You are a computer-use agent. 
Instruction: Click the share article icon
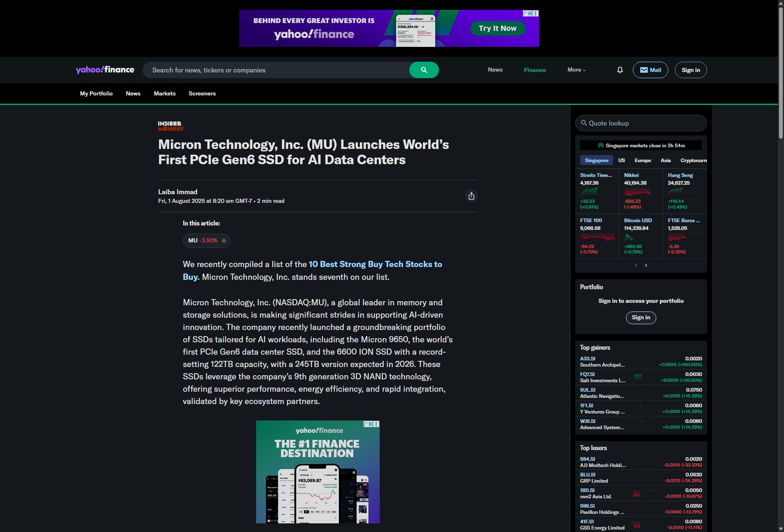(471, 196)
